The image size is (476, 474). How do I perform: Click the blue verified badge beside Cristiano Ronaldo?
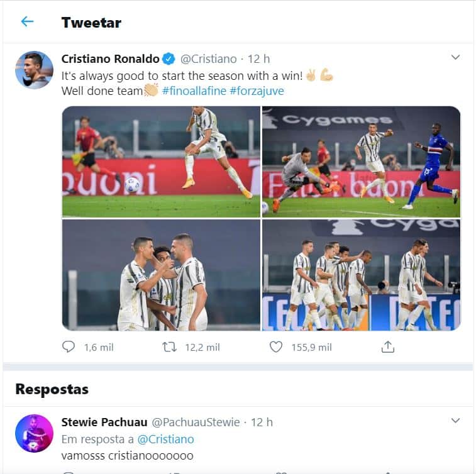[169, 59]
